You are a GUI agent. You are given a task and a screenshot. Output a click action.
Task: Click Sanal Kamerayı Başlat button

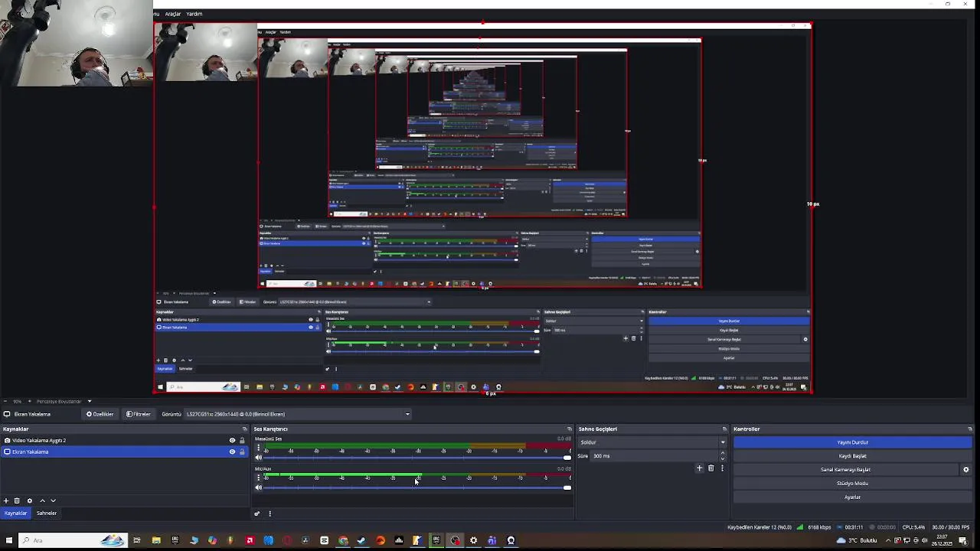pyautogui.click(x=845, y=470)
